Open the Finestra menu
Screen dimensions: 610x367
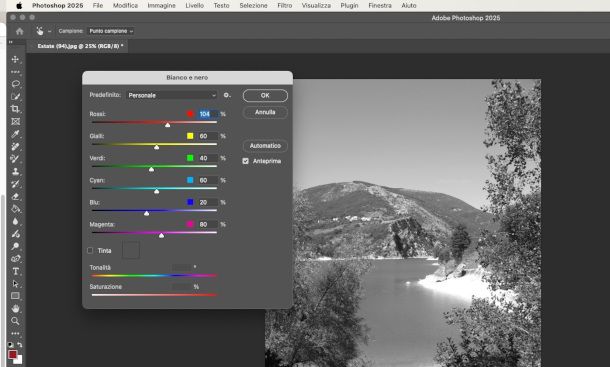click(380, 5)
